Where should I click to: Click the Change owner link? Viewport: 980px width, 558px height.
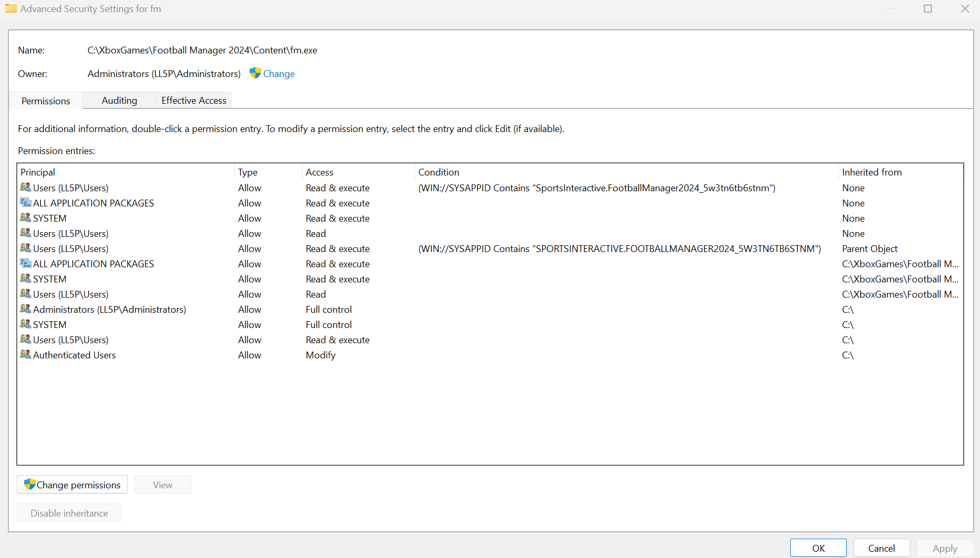click(279, 74)
